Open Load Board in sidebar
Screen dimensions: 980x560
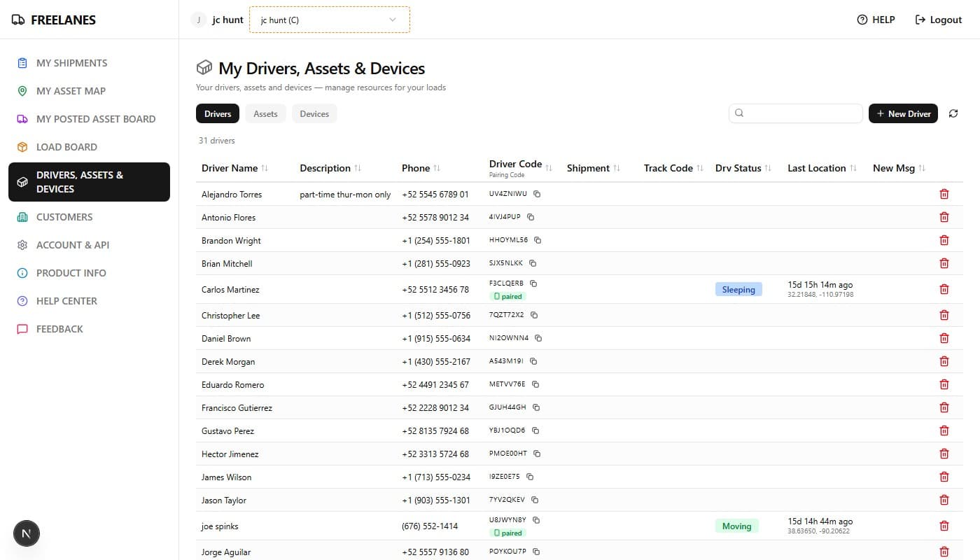pyautogui.click(x=89, y=147)
